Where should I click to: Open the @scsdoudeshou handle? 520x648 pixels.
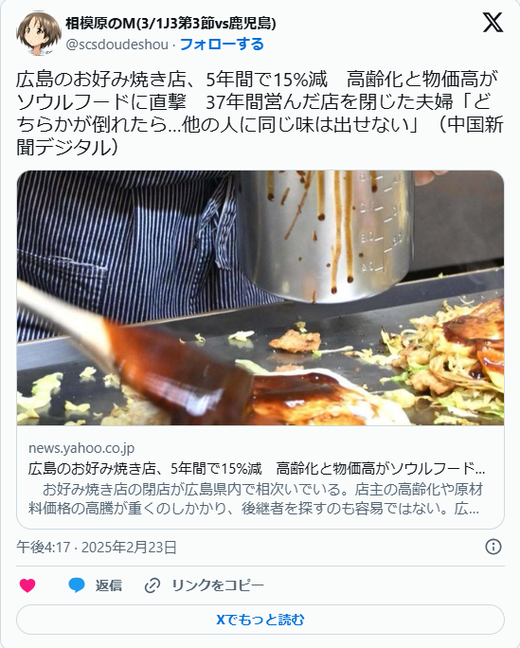117,45
